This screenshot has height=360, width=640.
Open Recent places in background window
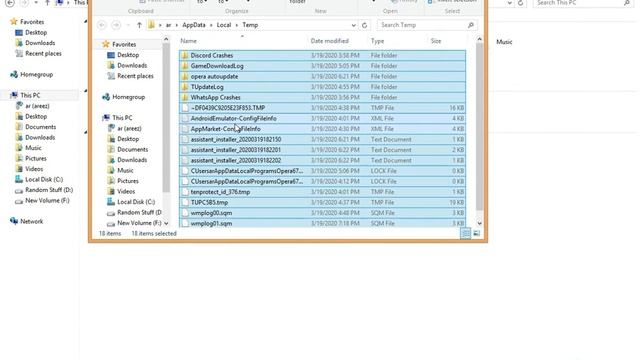pyautogui.click(x=38, y=53)
